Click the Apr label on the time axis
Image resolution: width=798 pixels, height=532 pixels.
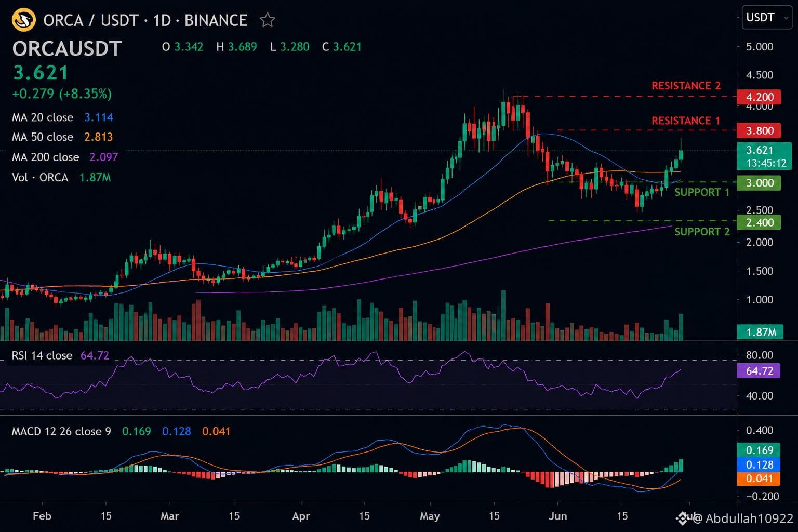301,516
